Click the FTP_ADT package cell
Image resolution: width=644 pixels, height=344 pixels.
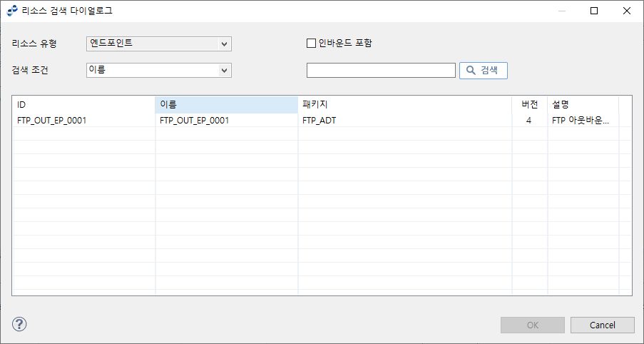click(405, 121)
